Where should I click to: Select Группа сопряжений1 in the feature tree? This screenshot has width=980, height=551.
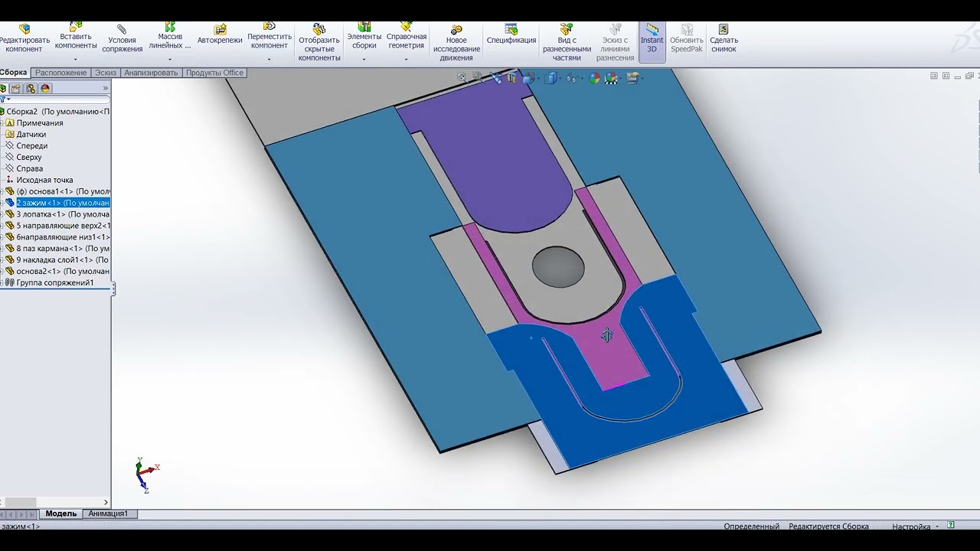pos(55,283)
